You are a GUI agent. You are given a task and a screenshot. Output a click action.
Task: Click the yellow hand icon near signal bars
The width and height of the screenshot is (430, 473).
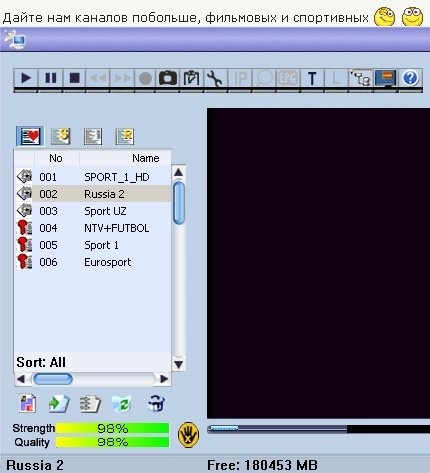tap(188, 435)
